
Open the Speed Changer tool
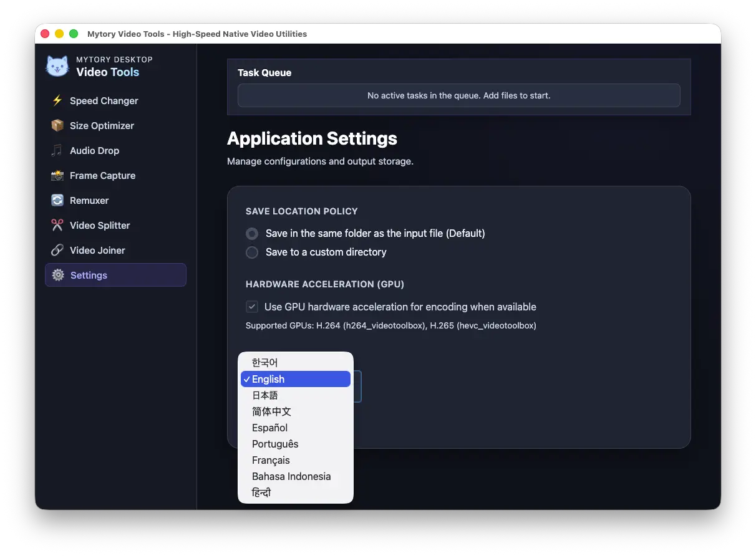[115, 101]
